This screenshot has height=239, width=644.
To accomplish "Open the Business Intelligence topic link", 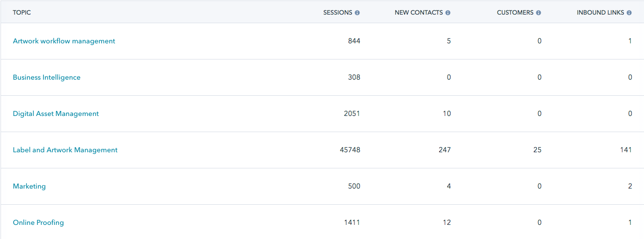I will click(x=46, y=77).
